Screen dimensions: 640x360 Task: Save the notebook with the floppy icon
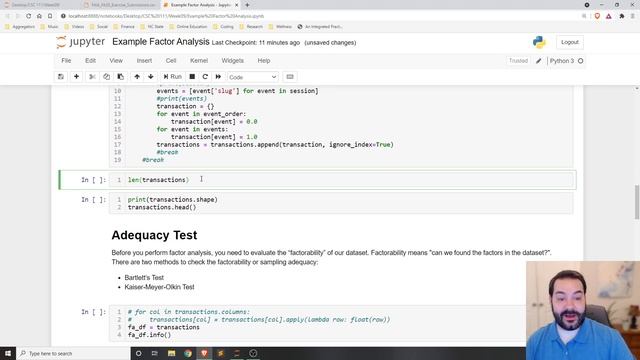click(x=61, y=77)
